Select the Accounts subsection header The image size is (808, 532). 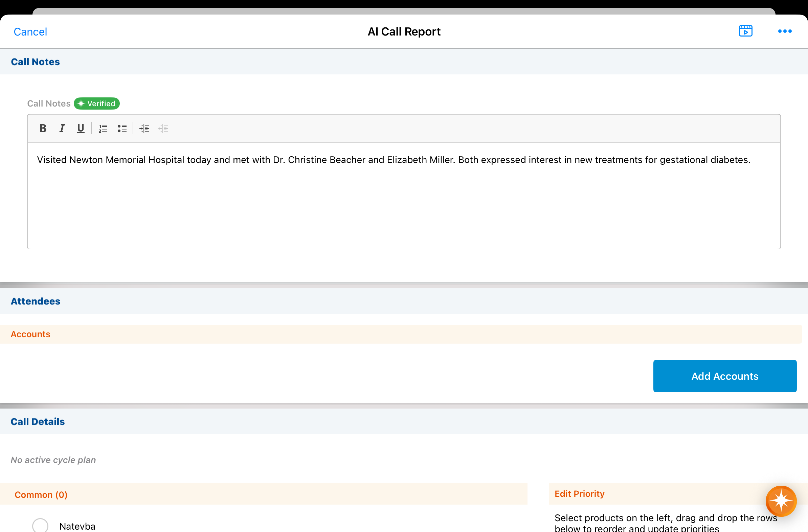(x=30, y=334)
